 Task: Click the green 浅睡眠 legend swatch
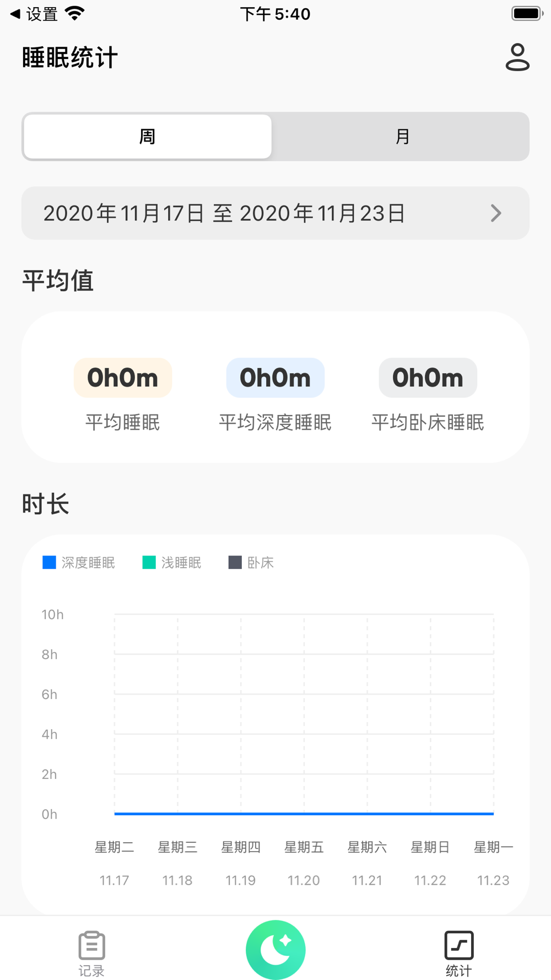click(149, 562)
